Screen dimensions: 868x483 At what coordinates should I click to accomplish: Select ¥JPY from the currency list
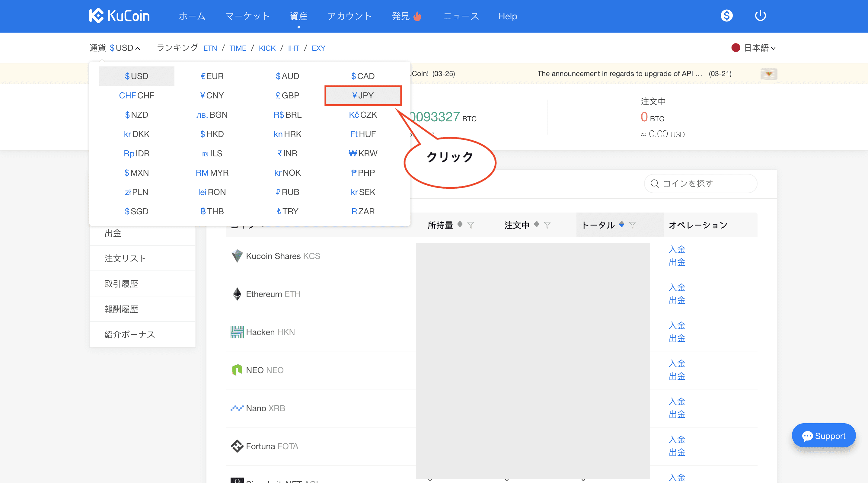click(363, 95)
